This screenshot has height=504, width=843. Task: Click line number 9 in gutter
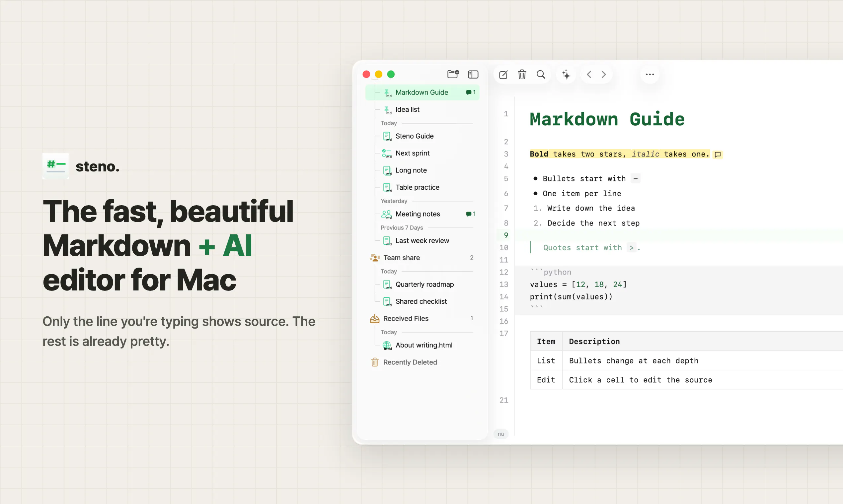[506, 235]
